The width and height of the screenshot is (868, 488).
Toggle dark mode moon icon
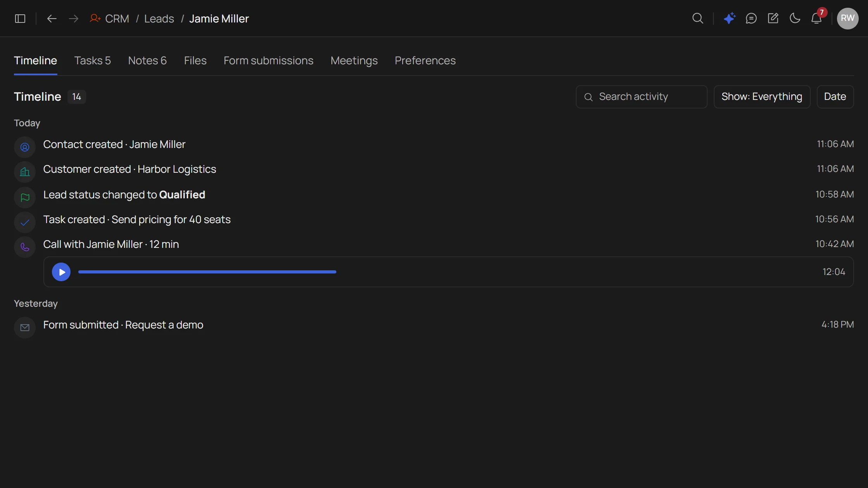[x=795, y=18]
